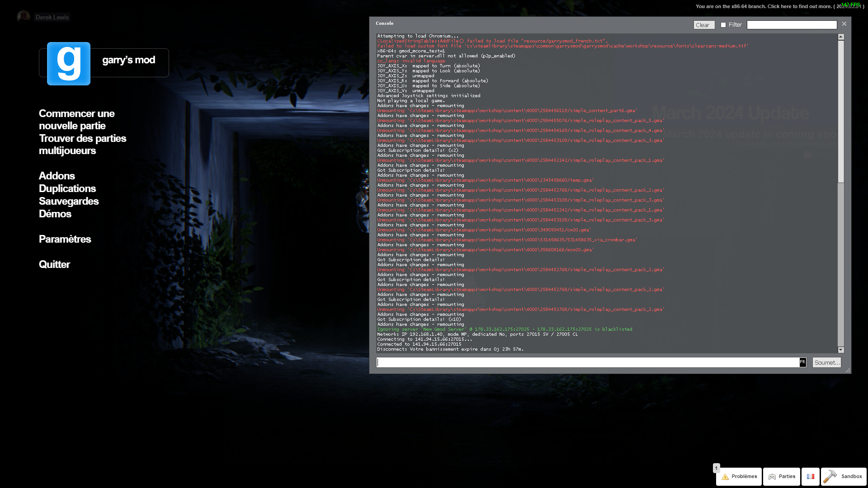Open the Parties game controller button
This screenshot has height=488, width=868.
pos(782,476)
